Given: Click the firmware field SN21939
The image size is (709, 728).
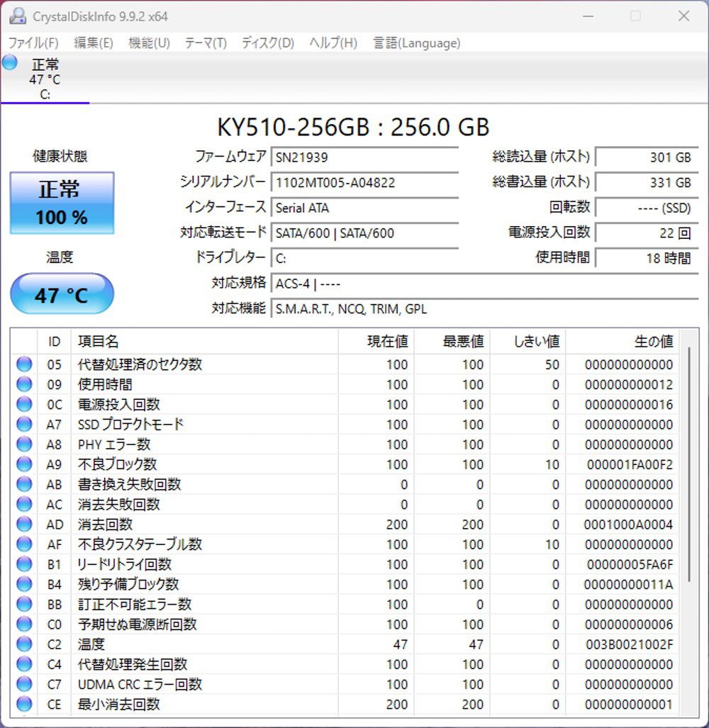Looking at the screenshot, I should (365, 157).
